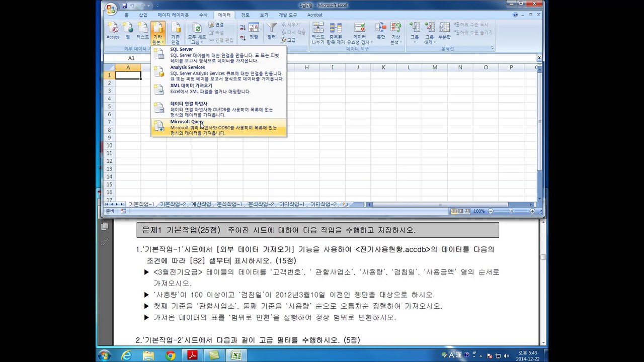Choose 데이터 연결 마법사 option
644x362 pixels.
point(218,109)
